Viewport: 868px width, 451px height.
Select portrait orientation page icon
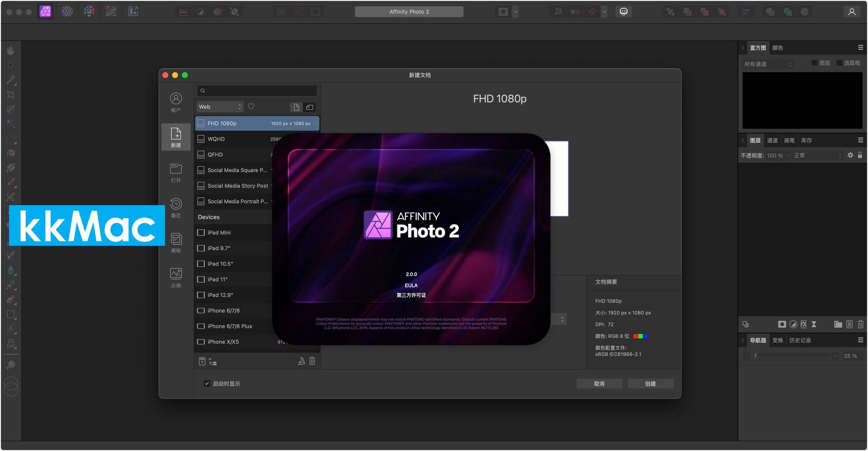tap(296, 107)
